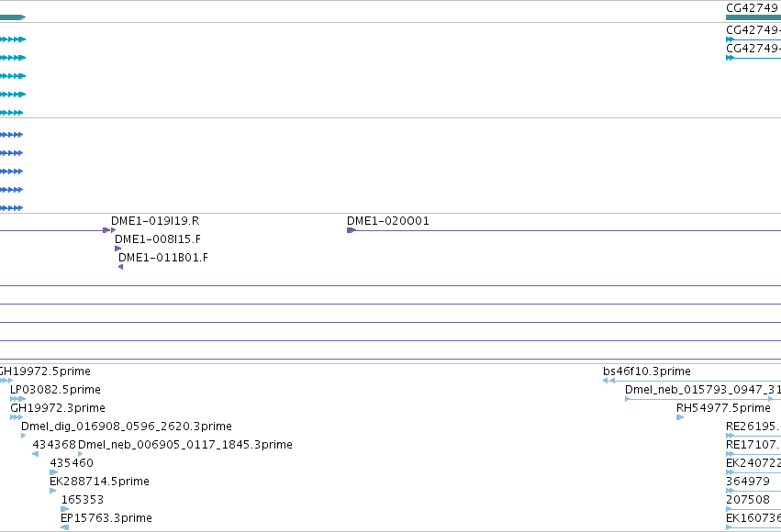This screenshot has height=532, width=781.
Task: Click the RH54977.5prime arrow marker
Action: (680, 417)
